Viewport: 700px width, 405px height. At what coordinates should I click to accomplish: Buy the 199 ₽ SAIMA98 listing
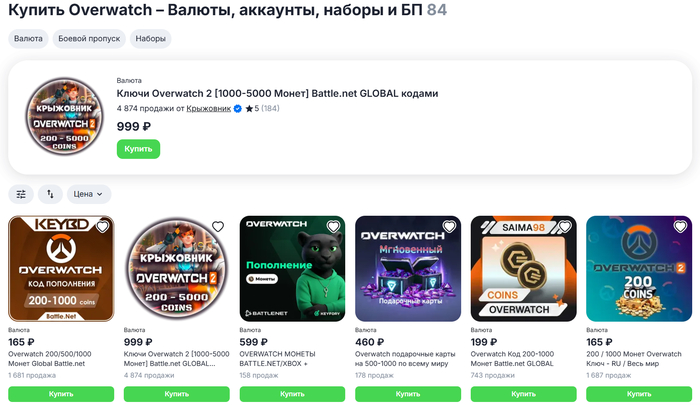click(x=524, y=394)
